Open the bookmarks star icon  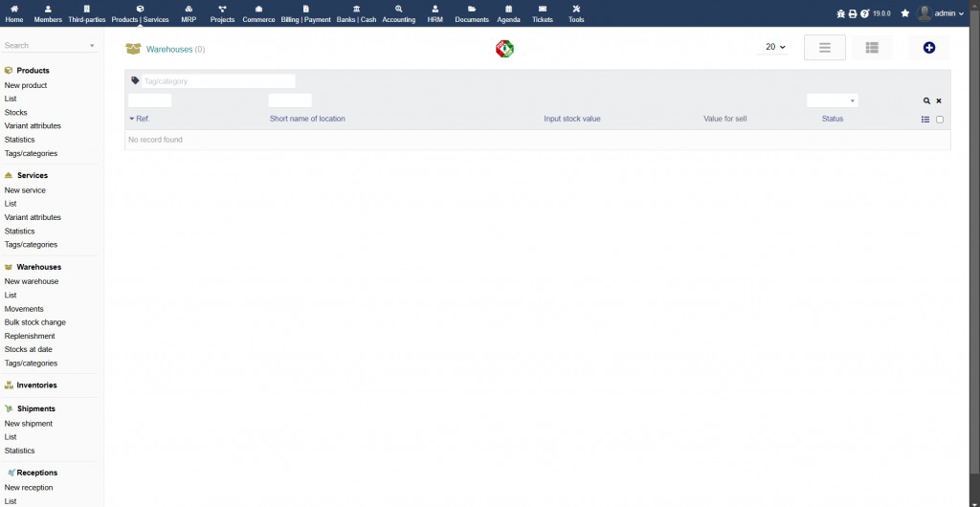pyautogui.click(x=905, y=13)
